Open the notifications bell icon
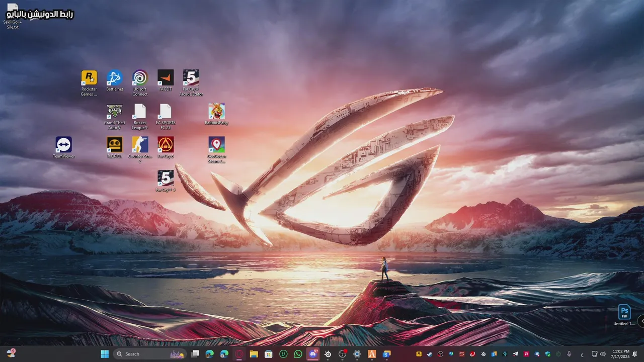Screen dimensions: 644x362 [635, 354]
